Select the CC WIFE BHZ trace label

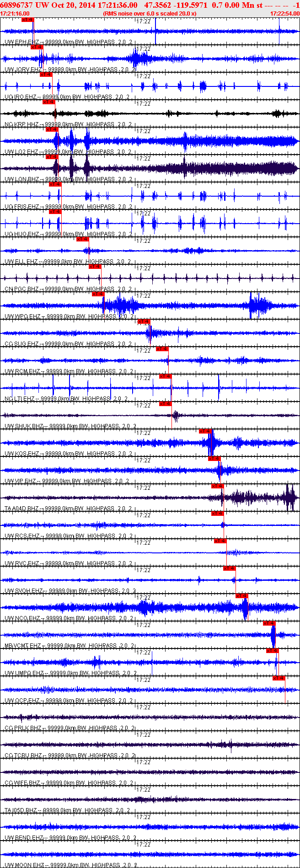click(x=69, y=783)
